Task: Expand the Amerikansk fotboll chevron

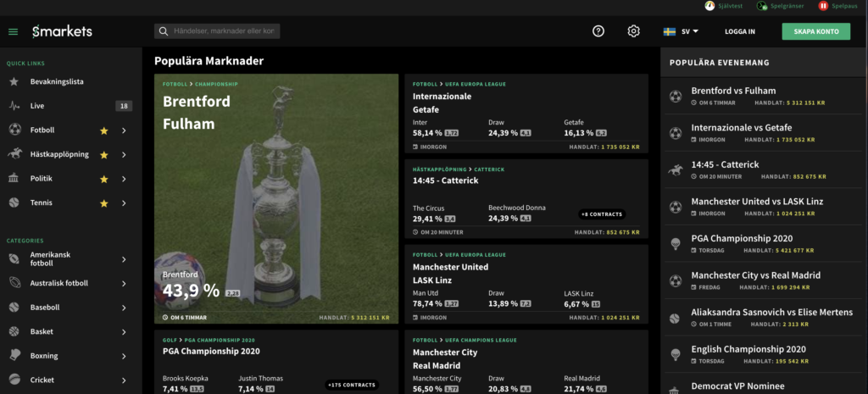Action: 124,259
